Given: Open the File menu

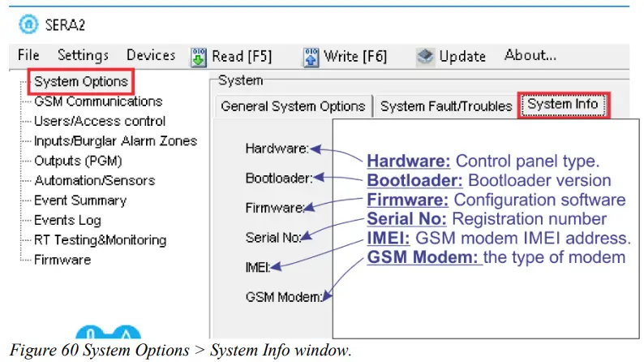Looking at the screenshot, I should coord(28,54).
